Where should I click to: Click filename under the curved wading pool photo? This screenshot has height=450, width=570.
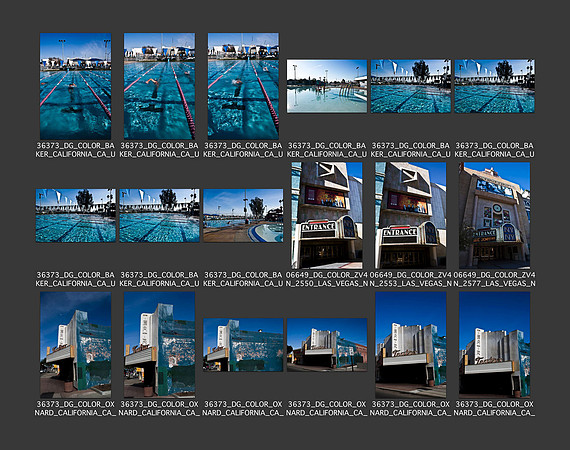point(243,279)
